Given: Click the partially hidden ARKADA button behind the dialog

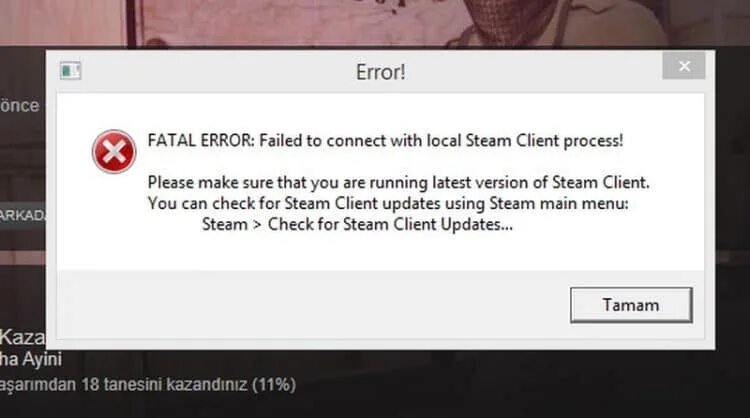Looking at the screenshot, I should [x=23, y=215].
